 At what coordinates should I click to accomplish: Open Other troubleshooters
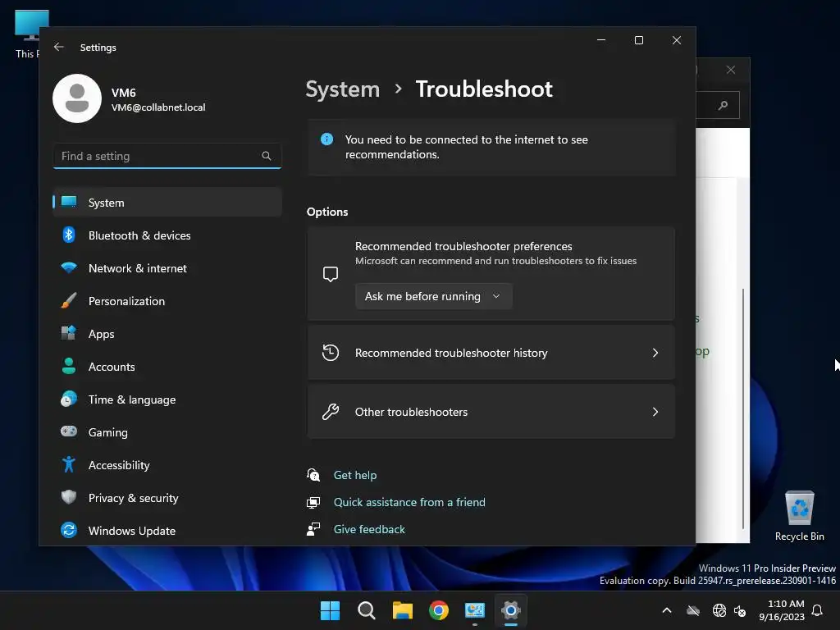[x=491, y=412]
